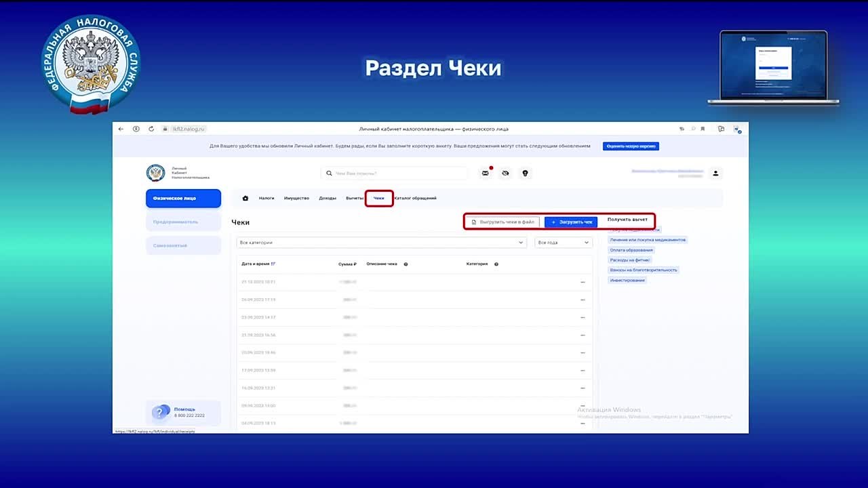The width and height of the screenshot is (868, 488).
Task: Switch to the Налоги tab
Action: click(x=267, y=199)
